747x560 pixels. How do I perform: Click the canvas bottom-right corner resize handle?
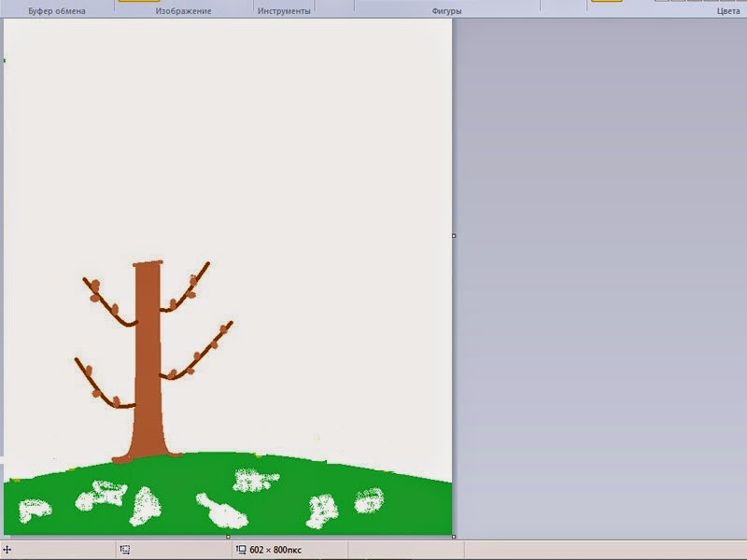click(454, 537)
